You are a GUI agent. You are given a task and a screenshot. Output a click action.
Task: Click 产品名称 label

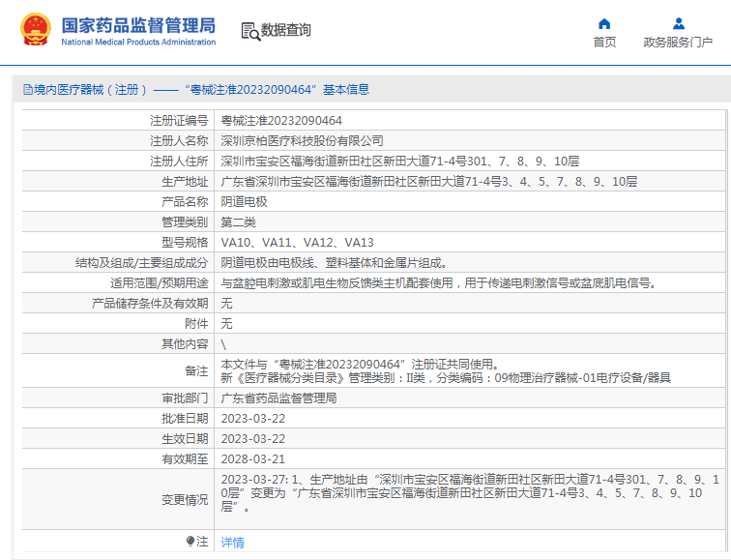click(x=185, y=202)
